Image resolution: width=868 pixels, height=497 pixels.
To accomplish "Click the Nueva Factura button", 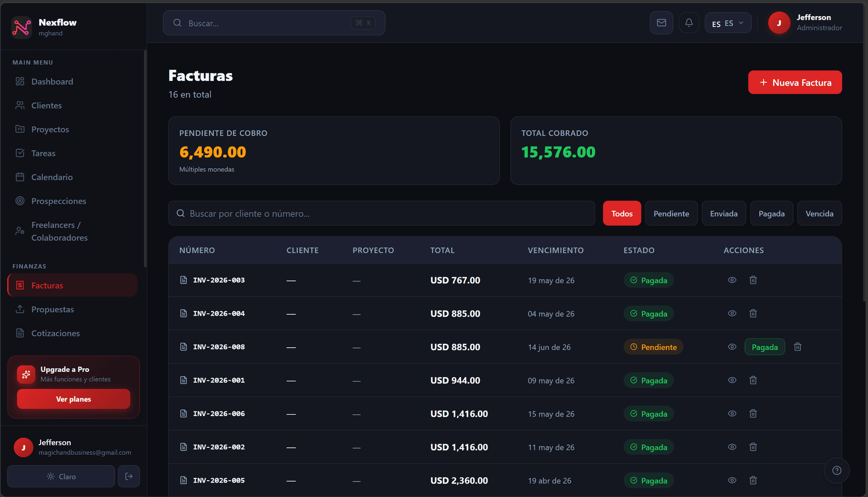I will click(x=795, y=82).
